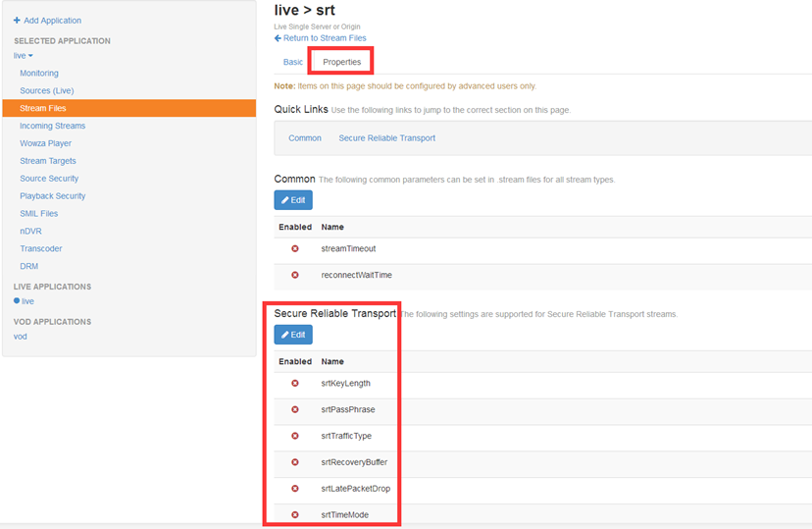Select the srtTimeMode property name
This screenshot has width=812, height=529.
pyautogui.click(x=345, y=515)
